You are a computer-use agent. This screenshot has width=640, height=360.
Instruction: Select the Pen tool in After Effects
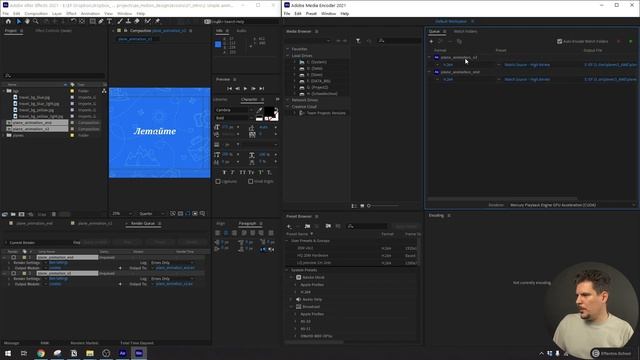tap(101, 21)
